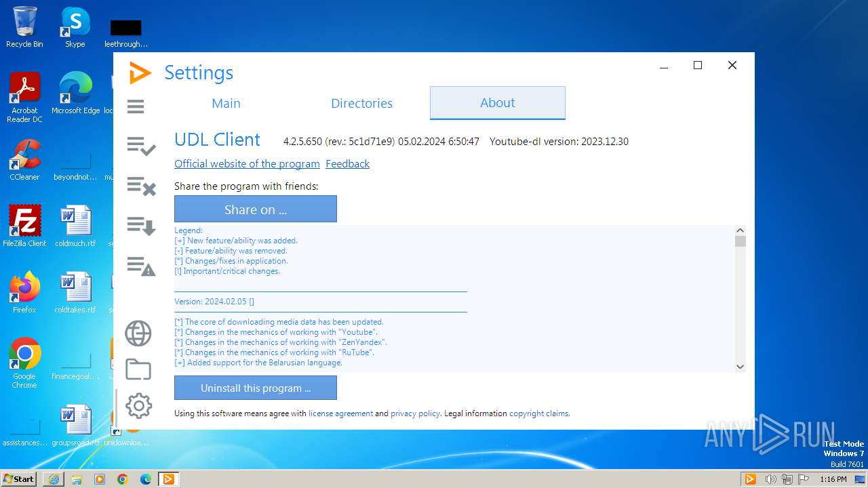Open Firefox desktop shortcut

pos(24,293)
